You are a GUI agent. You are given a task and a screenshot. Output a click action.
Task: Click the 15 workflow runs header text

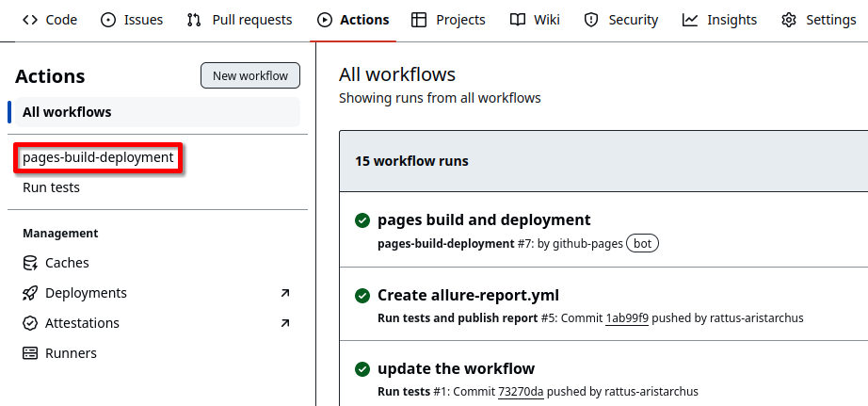click(411, 161)
